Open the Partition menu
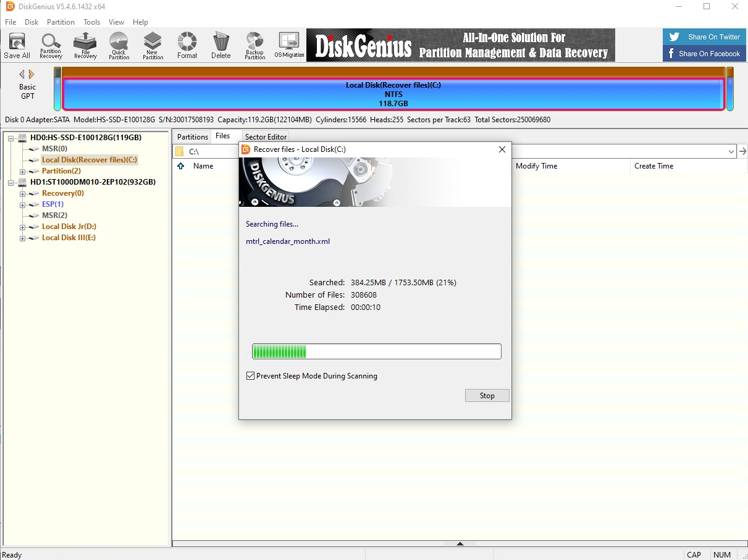Image resolution: width=748 pixels, height=560 pixels. (61, 22)
